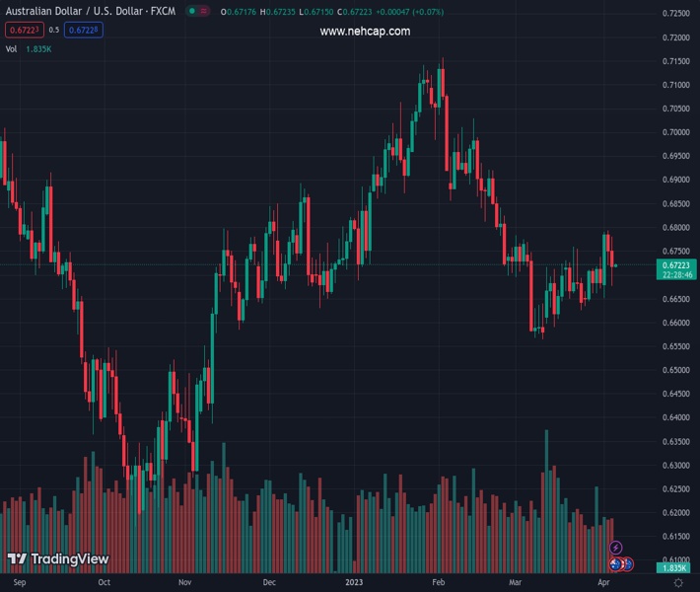Screen dimensions: 700x592
Task: Click the TradingView logo icon
Action: (17, 559)
